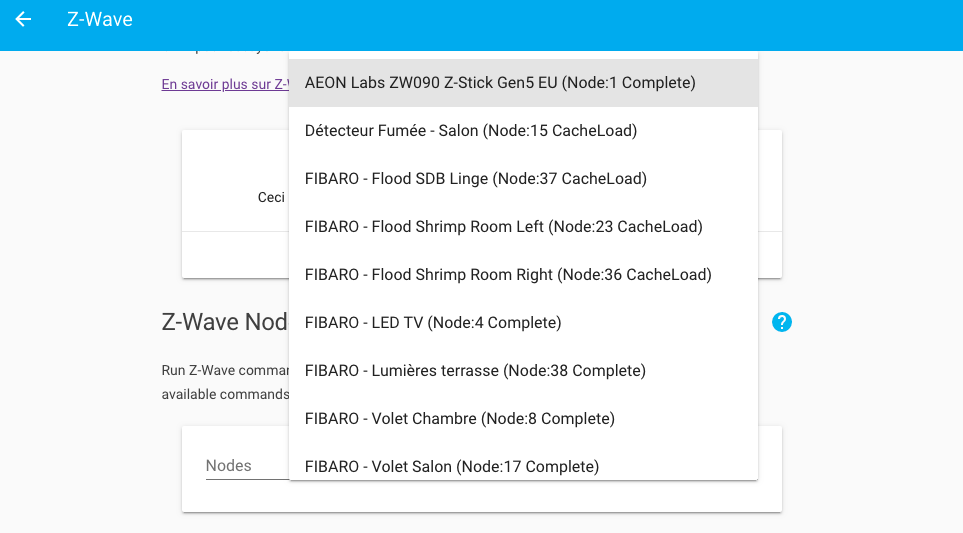Pick FIBARO - Flood Shrimp Room Left
The width and height of the screenshot is (963, 533).
pyautogui.click(x=503, y=227)
